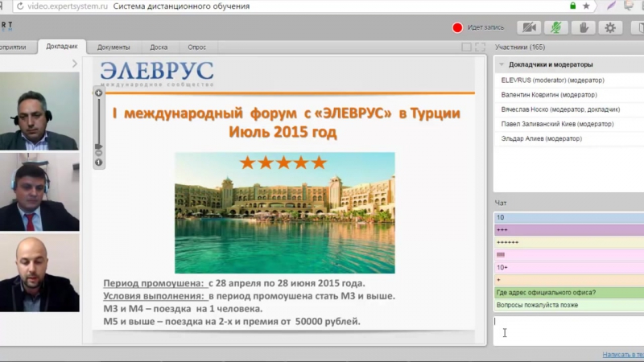Viewport: 644px width, 362px height.
Task: Click the chat message input field
Action: (x=569, y=331)
